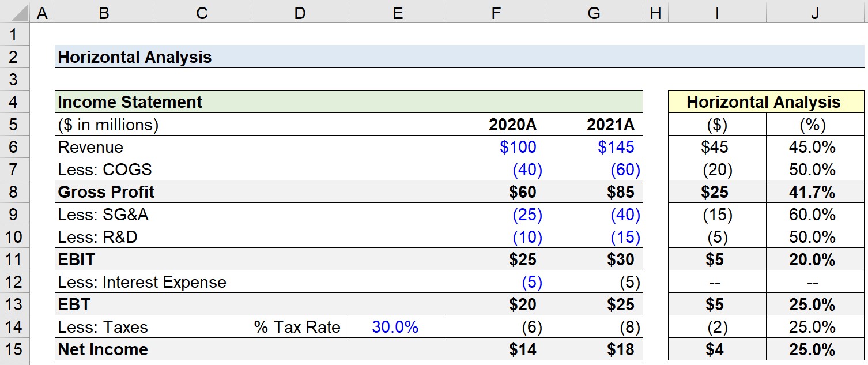Select 2021A COGS (60) cell
Viewport: 868px width, 365px height.
coord(594,170)
